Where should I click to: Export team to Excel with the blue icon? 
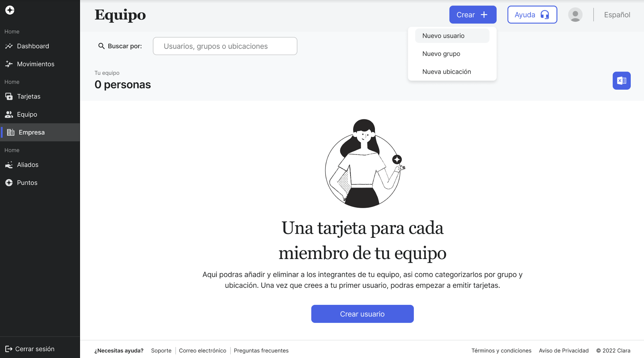[622, 81]
